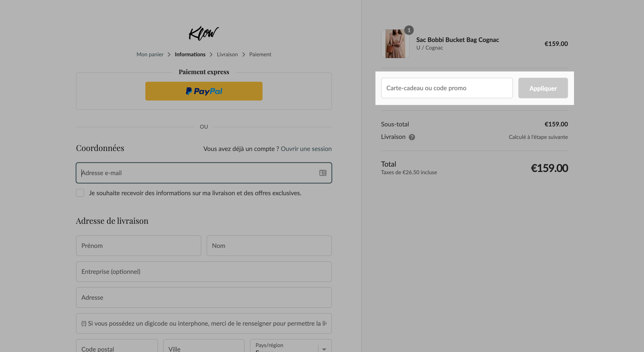644x352 pixels.
Task: Select the Informations breadcrumb step
Action: (x=190, y=54)
